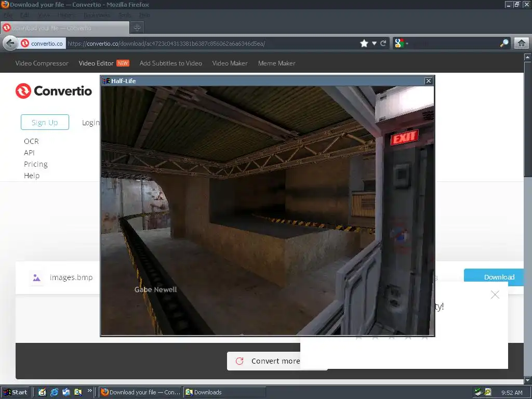Open the View menu in Firefox
Viewport: 532px width, 399px height.
point(44,15)
